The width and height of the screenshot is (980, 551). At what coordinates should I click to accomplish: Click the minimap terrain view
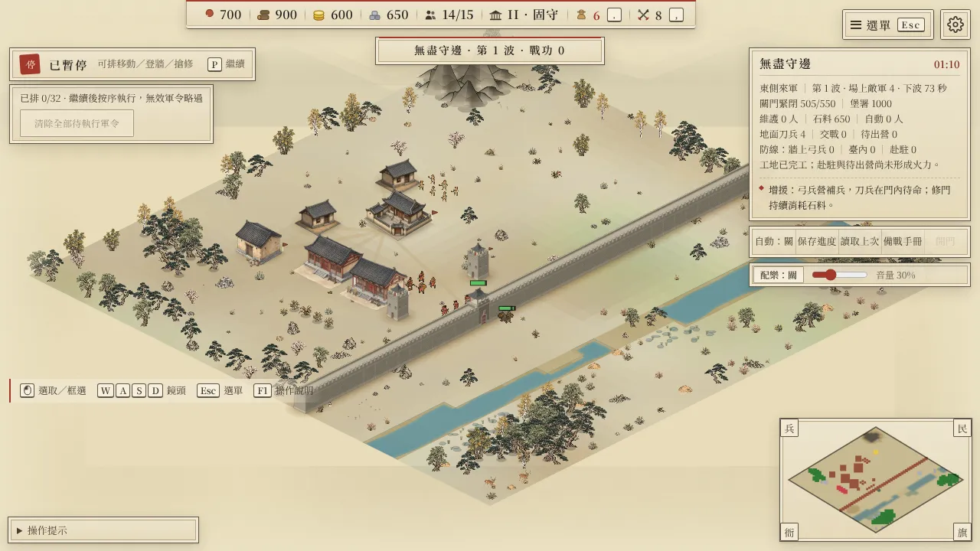pyautogui.click(x=875, y=480)
